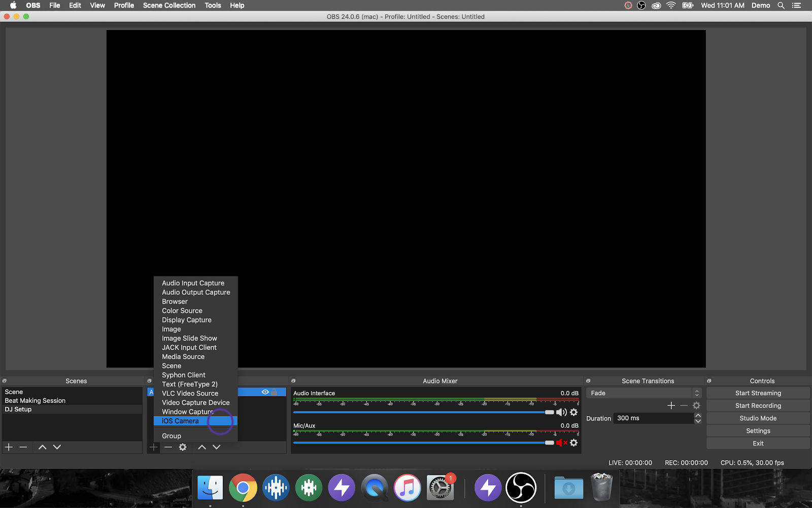The width and height of the screenshot is (812, 508).
Task: Open the Tools menu
Action: pos(213,5)
